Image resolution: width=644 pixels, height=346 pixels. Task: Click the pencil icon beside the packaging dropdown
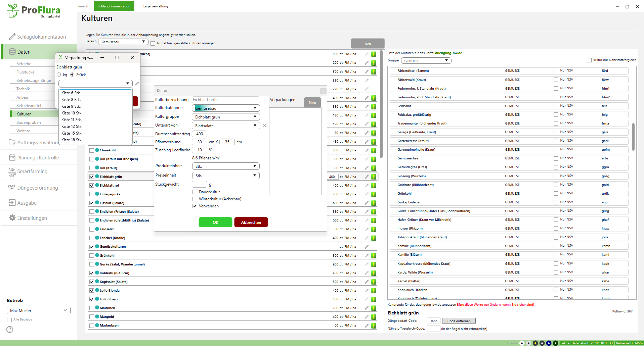point(137,84)
